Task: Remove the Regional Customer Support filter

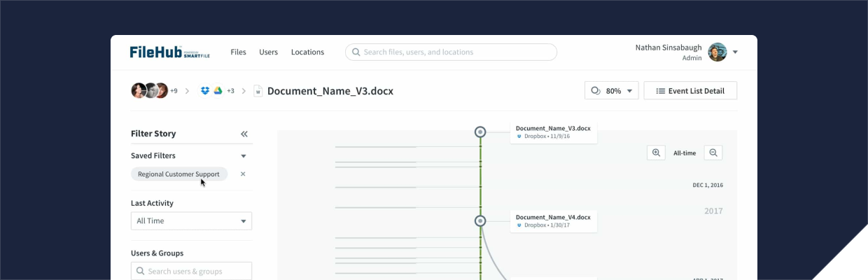Action: pyautogui.click(x=243, y=174)
